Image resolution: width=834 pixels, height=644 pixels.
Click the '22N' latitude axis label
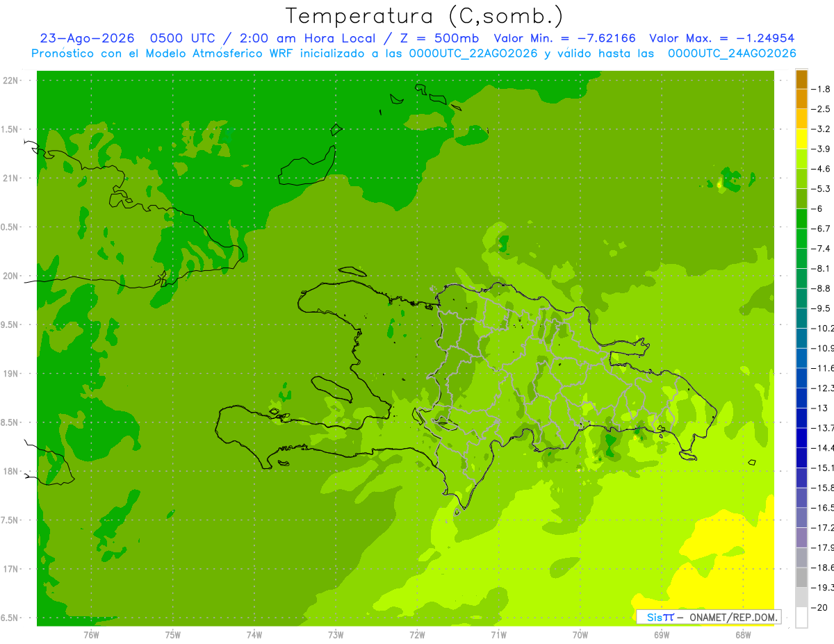[x=10, y=81]
